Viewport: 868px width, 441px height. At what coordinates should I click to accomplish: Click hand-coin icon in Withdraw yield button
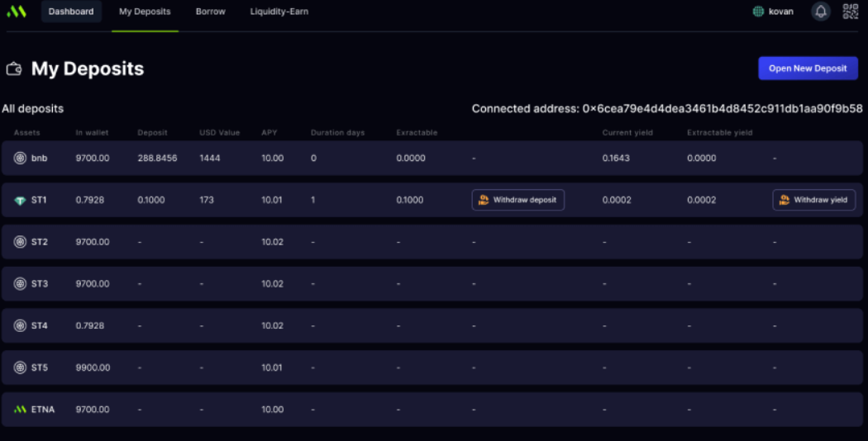pos(785,200)
